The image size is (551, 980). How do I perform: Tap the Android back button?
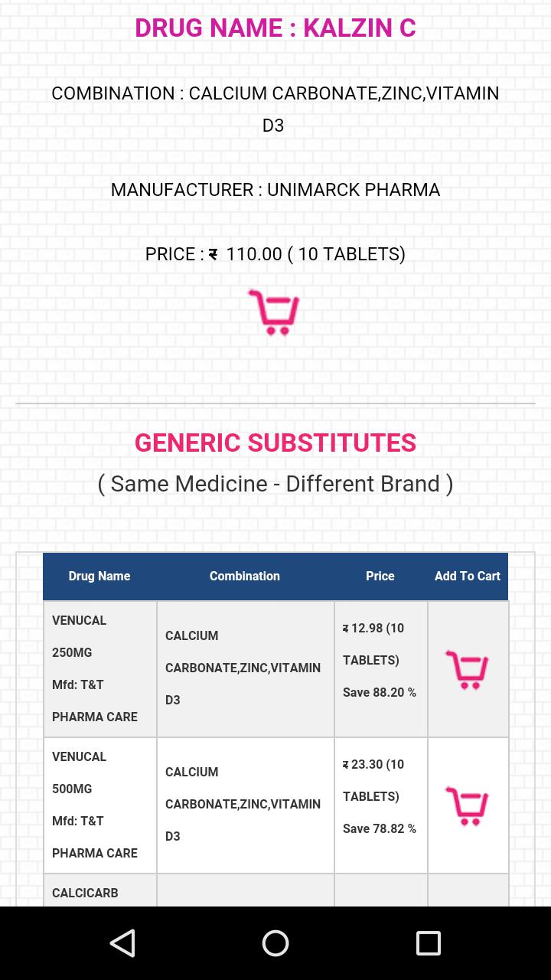(122, 943)
